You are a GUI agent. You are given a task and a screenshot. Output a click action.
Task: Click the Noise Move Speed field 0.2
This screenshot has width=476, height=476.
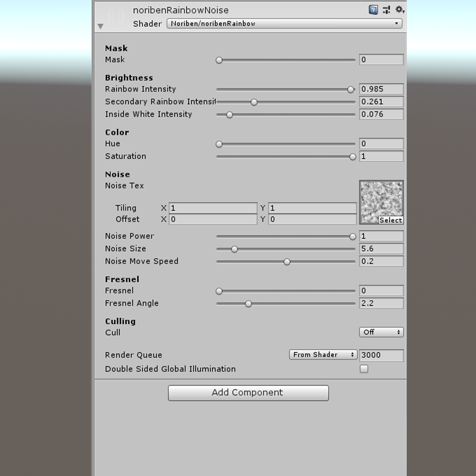381,261
